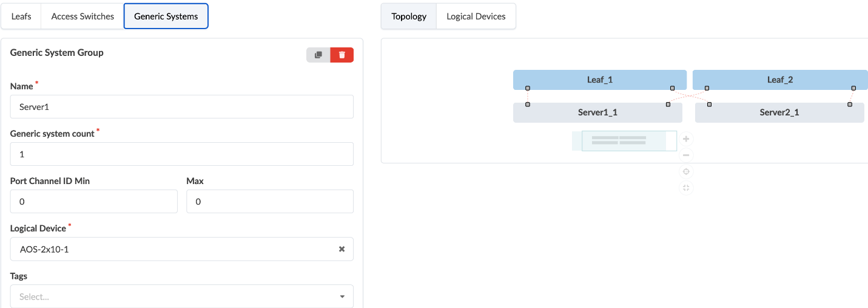Viewport: 868px width, 308px height.
Task: Expand the Tags dropdown arrow
Action: click(x=342, y=297)
